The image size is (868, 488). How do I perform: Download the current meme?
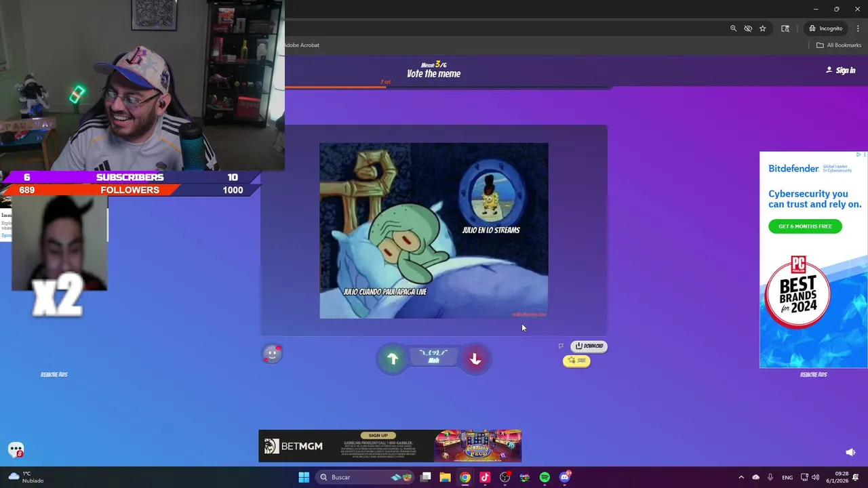point(589,346)
